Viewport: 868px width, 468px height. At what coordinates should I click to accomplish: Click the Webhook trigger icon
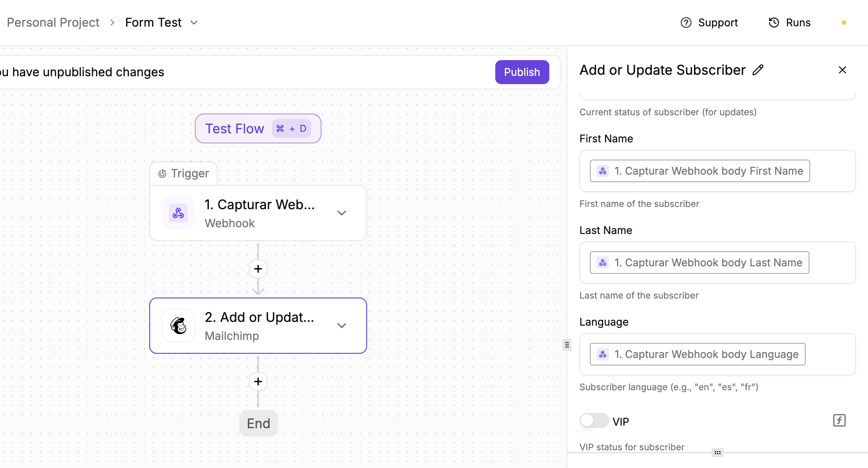point(178,213)
